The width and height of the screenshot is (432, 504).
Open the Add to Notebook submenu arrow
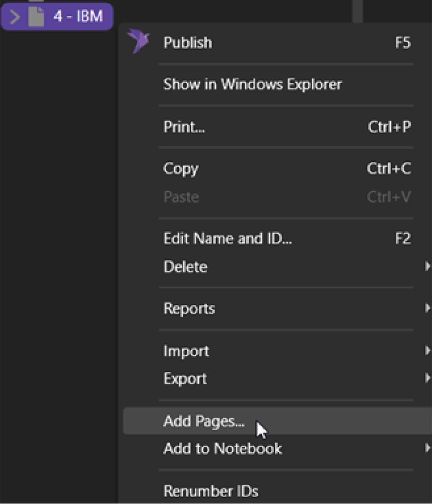point(427,448)
